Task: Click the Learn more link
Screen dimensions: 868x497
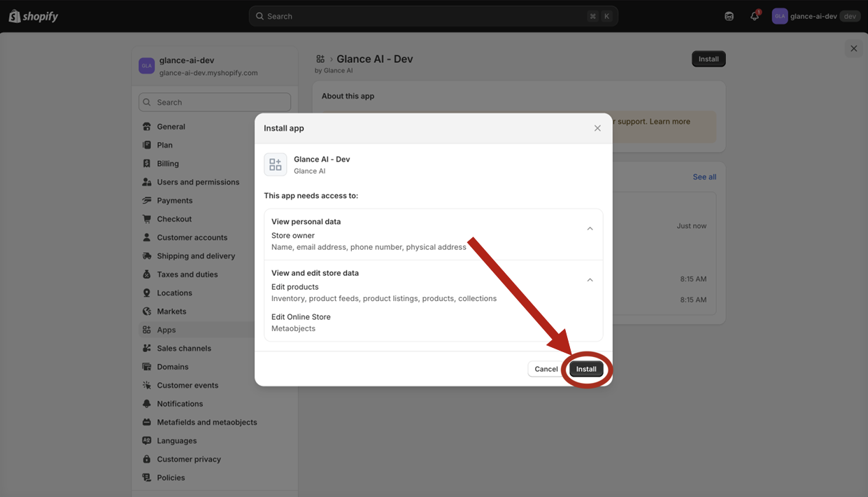Action: [669, 122]
